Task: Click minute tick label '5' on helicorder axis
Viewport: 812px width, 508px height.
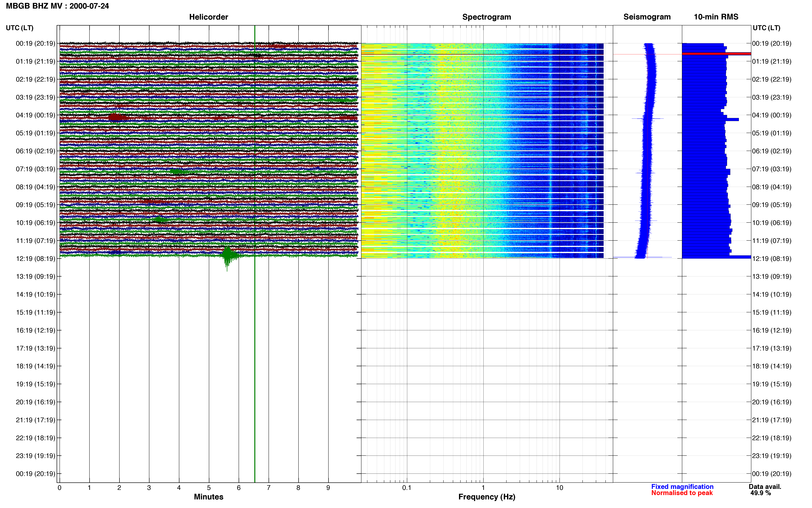Action: tap(209, 487)
